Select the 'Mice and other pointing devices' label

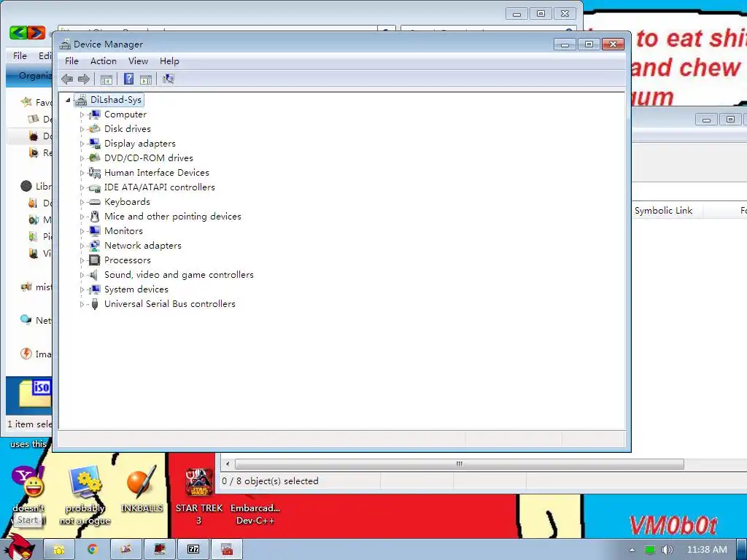click(172, 216)
